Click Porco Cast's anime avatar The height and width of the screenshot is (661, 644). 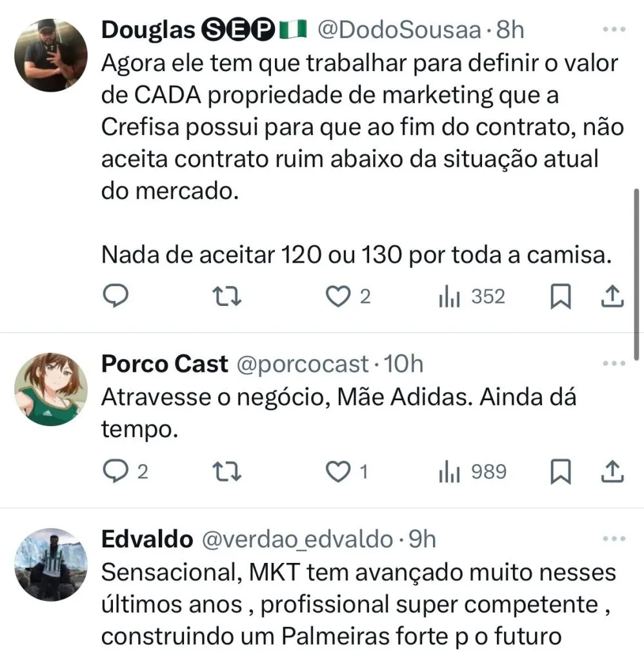click(50, 389)
